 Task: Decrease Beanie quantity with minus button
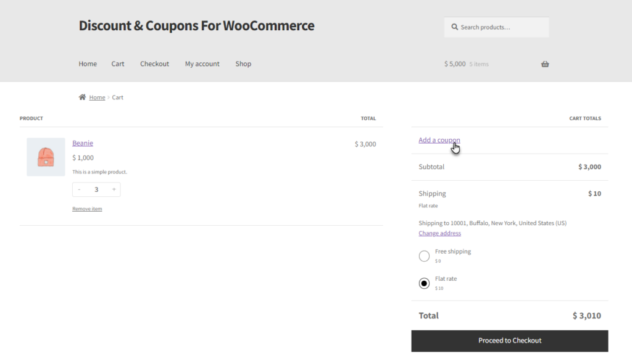pyautogui.click(x=79, y=189)
